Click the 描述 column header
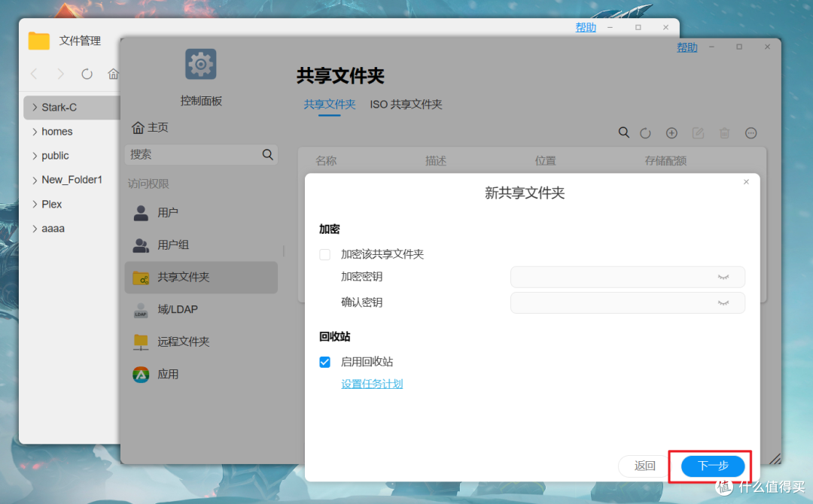Image resolution: width=813 pixels, height=504 pixels. pyautogui.click(x=436, y=161)
